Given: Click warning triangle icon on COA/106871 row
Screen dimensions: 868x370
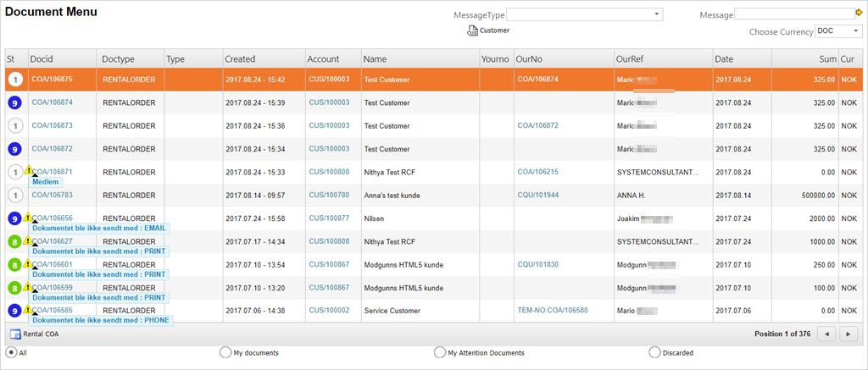Looking at the screenshot, I should coord(29,170).
